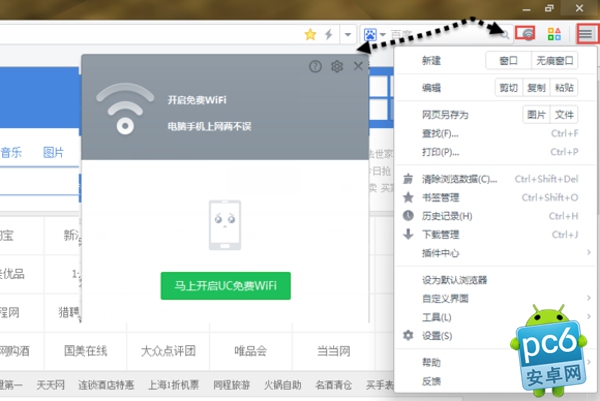
Task: Click the colorful apps grid icon
Action: [x=554, y=33]
